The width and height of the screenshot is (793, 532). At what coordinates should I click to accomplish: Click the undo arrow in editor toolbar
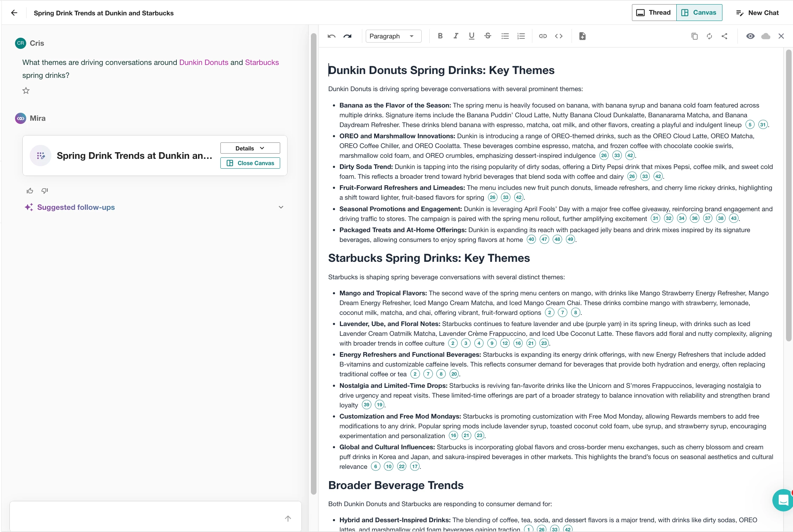click(332, 36)
